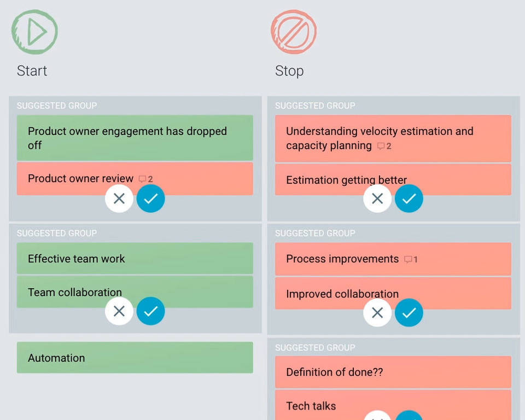Open the Process improvements comment icon
525x420 pixels.
(x=411, y=259)
